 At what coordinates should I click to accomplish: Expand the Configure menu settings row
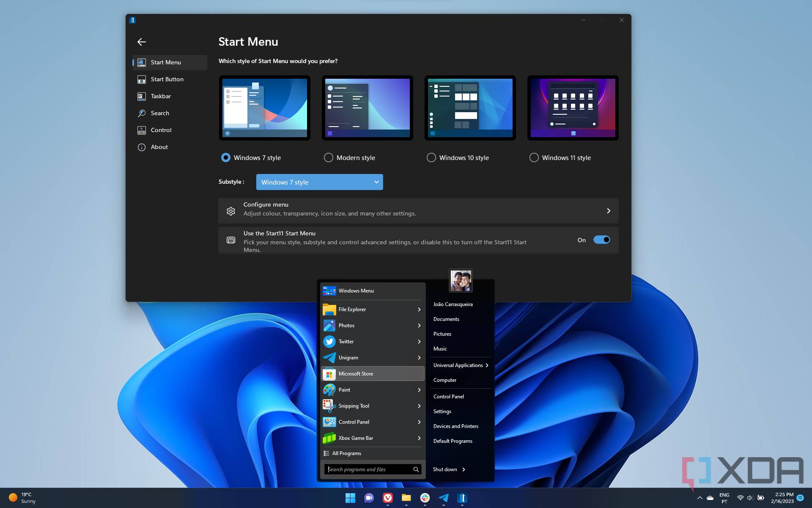(418, 211)
